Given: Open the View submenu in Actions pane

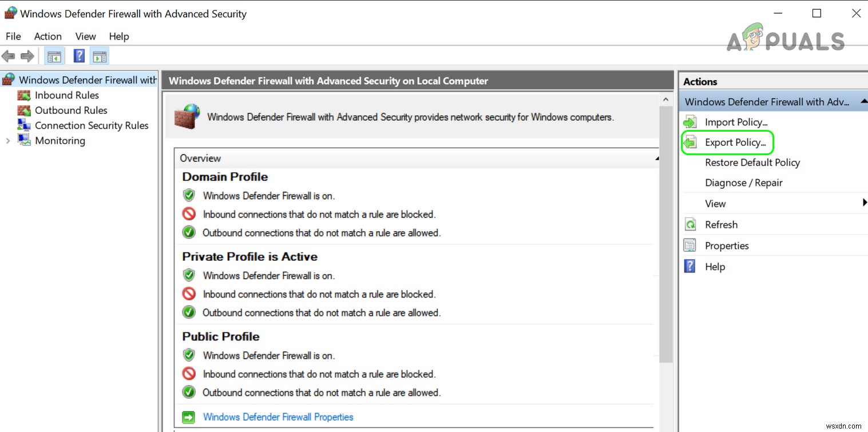Looking at the screenshot, I should coord(715,203).
